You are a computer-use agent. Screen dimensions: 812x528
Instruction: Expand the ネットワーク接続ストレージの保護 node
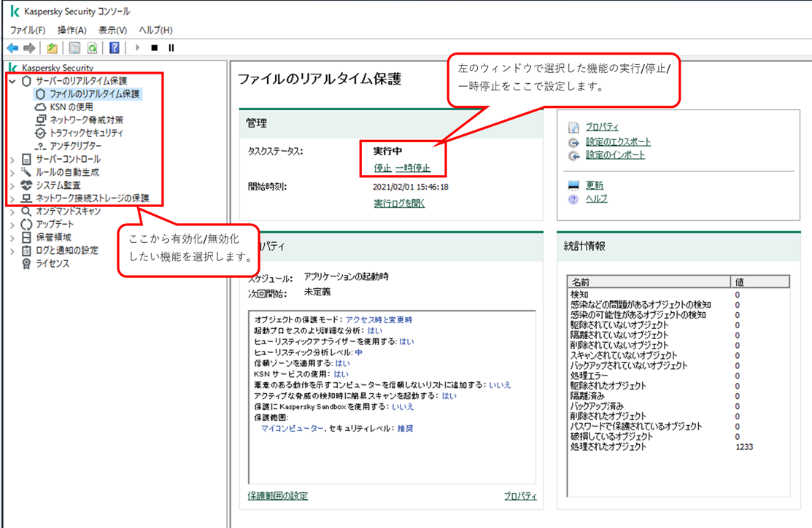click(x=12, y=198)
